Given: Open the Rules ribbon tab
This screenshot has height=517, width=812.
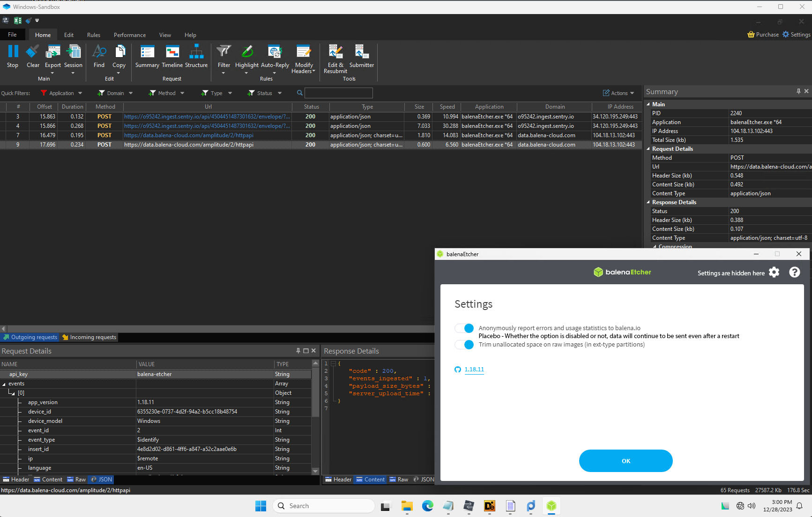Looking at the screenshot, I should (x=93, y=35).
